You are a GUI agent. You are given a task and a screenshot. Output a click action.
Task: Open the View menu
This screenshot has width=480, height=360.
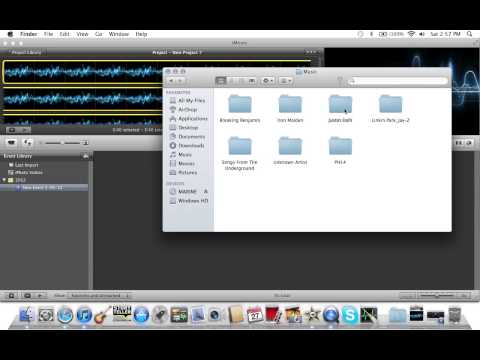tap(82, 34)
